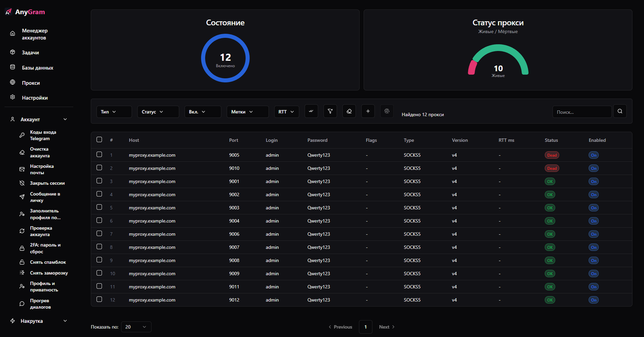
Task: Click the blue Состояние ring chart
Action: tap(225, 58)
